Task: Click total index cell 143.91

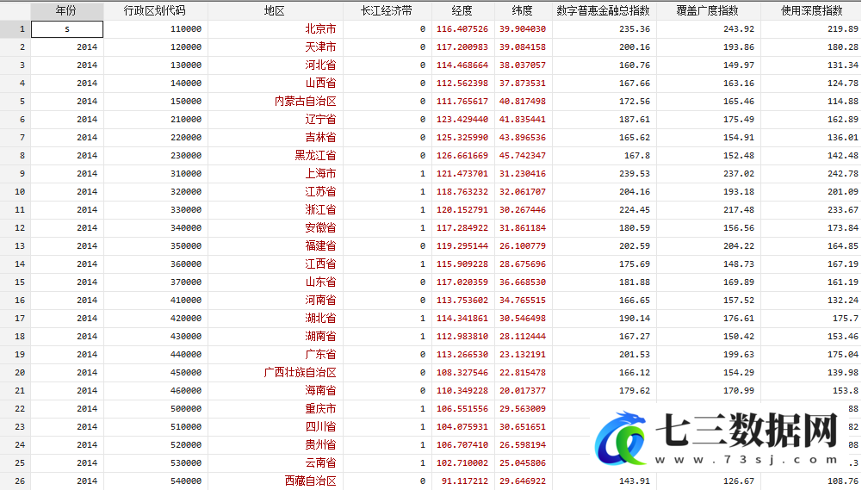Action: point(604,481)
